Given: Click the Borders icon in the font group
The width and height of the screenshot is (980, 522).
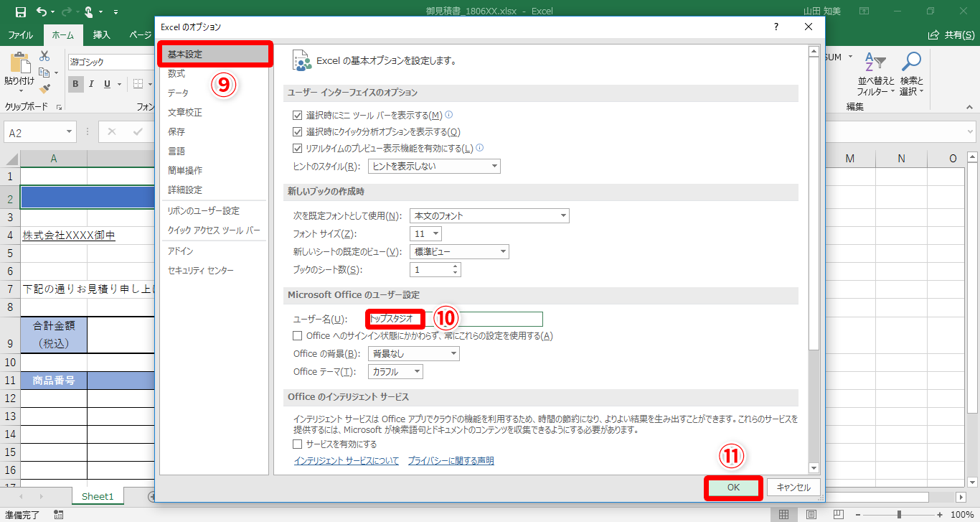Looking at the screenshot, I should tap(138, 84).
